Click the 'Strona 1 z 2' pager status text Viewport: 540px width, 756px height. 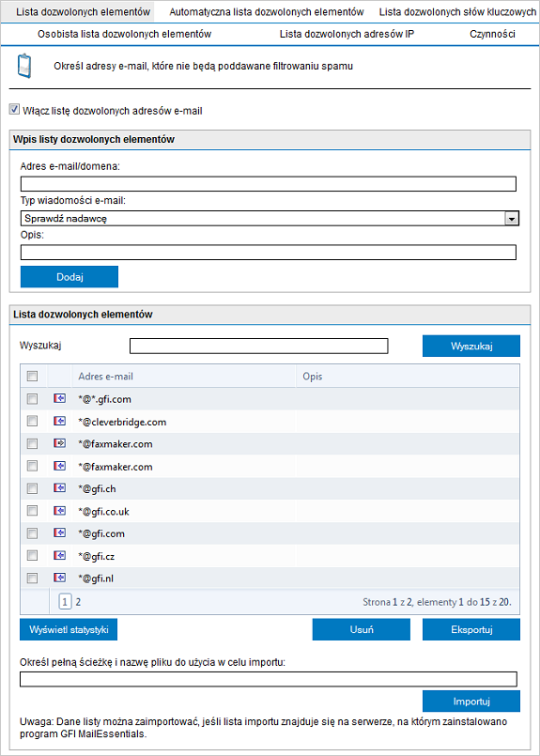pos(388,602)
